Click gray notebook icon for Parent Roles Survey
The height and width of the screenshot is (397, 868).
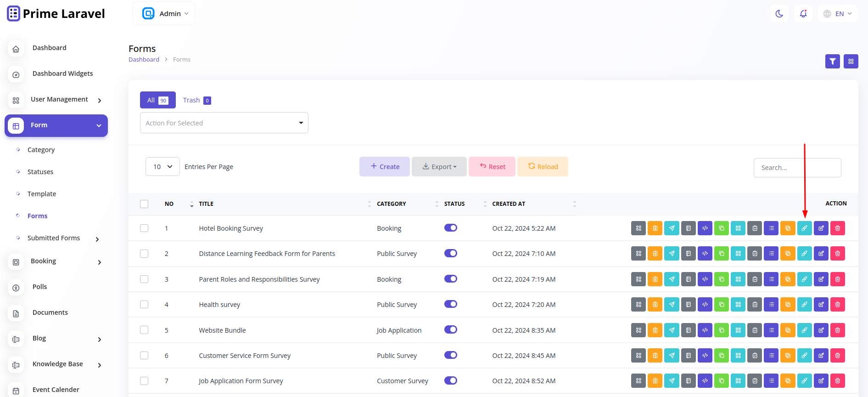pyautogui.click(x=688, y=279)
